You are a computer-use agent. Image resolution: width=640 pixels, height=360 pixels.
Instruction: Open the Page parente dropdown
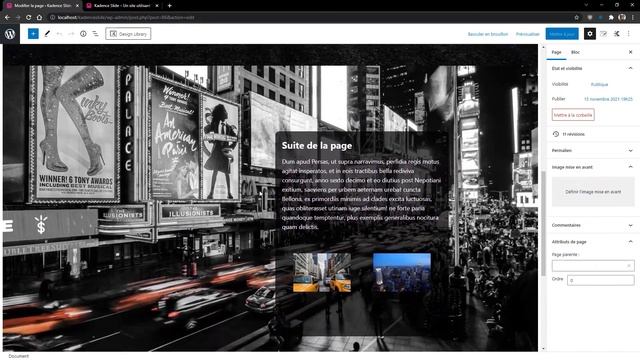click(593, 266)
